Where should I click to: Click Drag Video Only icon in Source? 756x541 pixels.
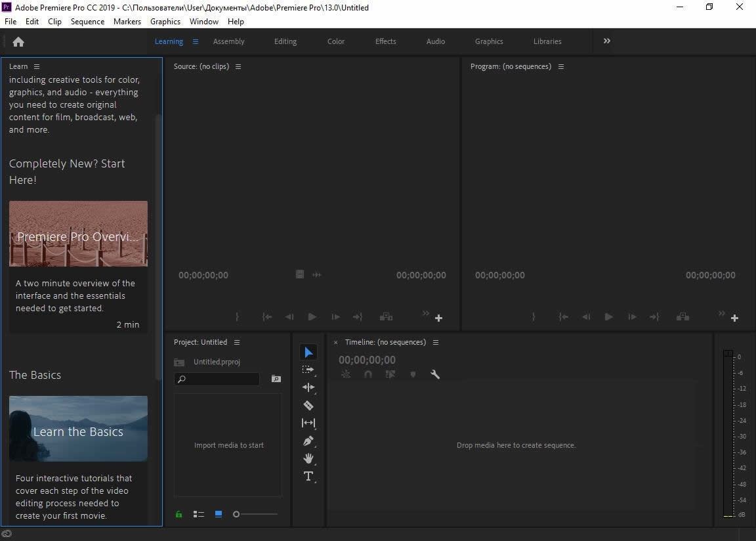[299, 274]
